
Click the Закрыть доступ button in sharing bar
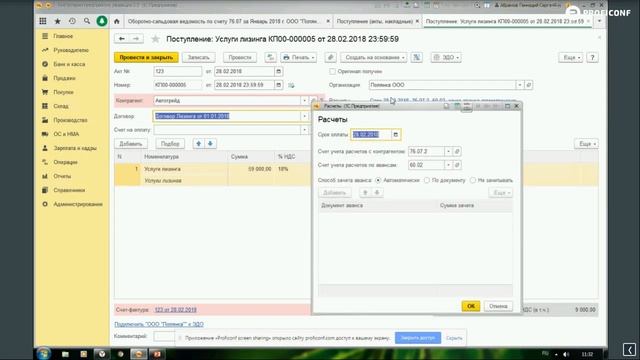tap(418, 338)
